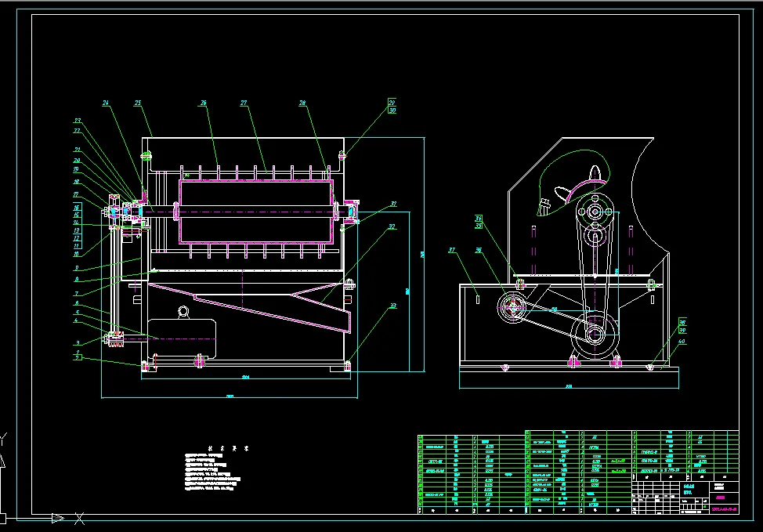
Task: Click part callout number 36
Action: click(479, 250)
